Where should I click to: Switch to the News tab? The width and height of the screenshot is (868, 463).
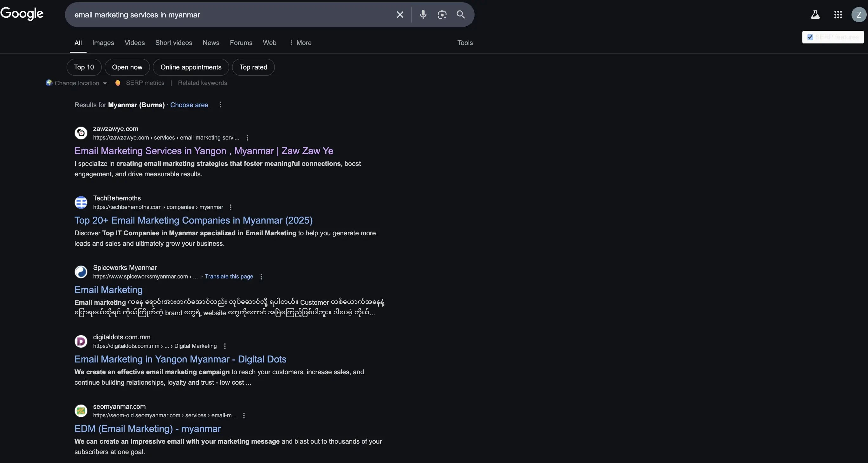[211, 43]
